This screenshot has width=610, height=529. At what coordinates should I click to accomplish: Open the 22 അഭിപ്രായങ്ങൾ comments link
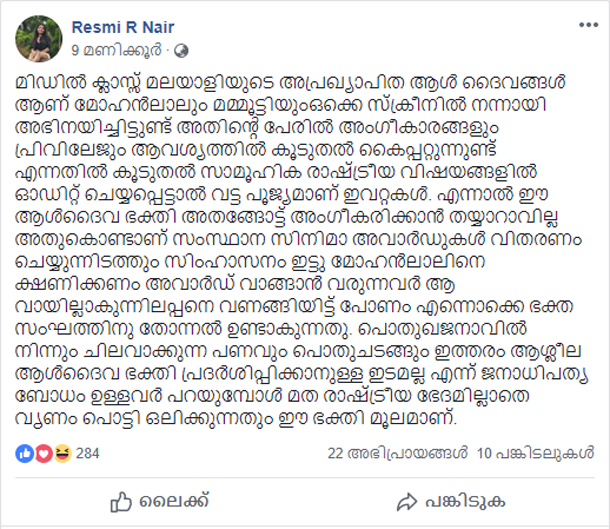click(397, 454)
